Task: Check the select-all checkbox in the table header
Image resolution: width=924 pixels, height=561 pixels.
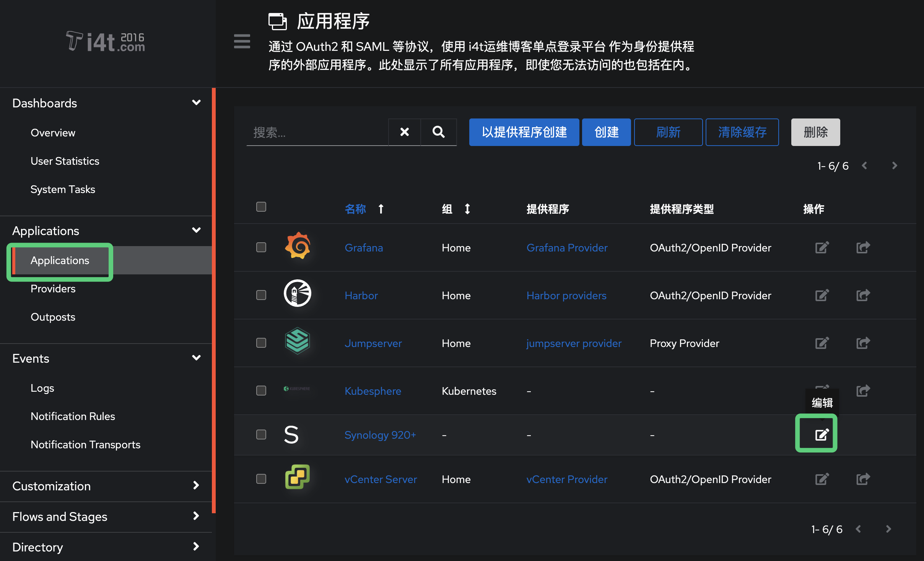Action: [x=261, y=206]
